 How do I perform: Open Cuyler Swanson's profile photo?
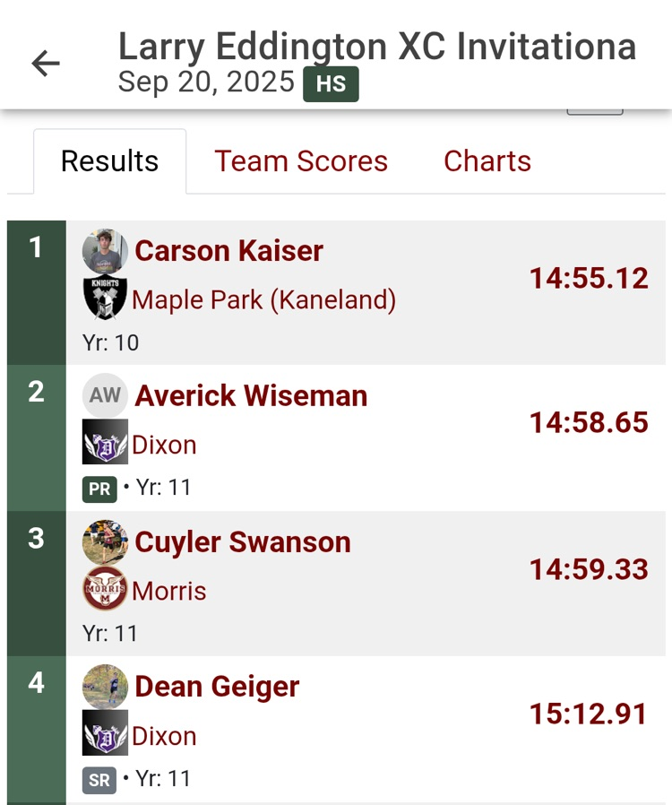click(105, 542)
